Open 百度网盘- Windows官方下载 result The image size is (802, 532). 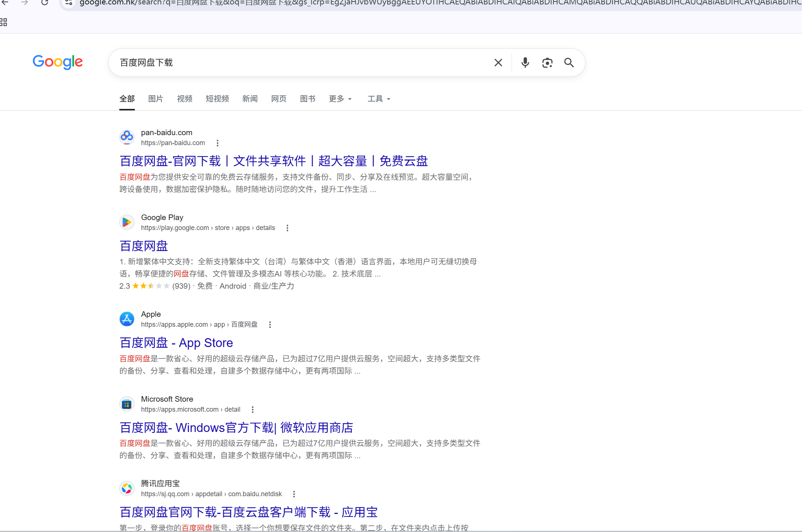click(x=236, y=428)
